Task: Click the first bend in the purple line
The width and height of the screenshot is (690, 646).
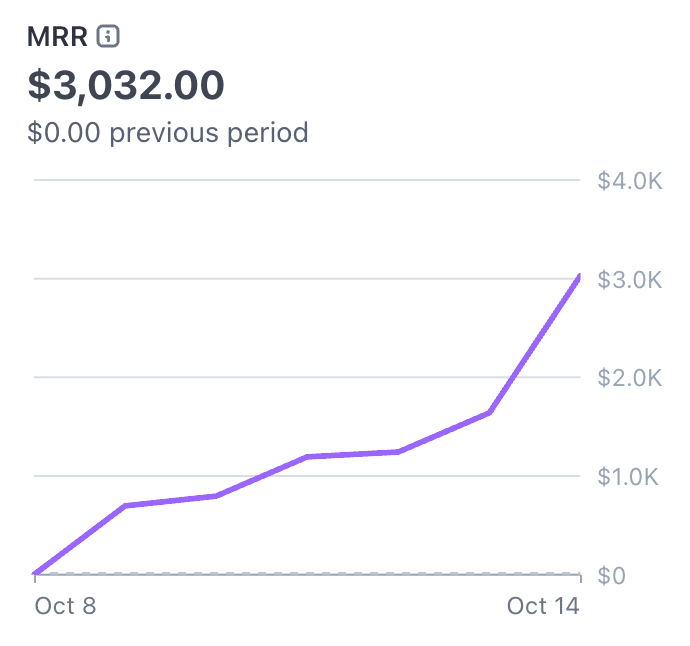Action: [126, 506]
